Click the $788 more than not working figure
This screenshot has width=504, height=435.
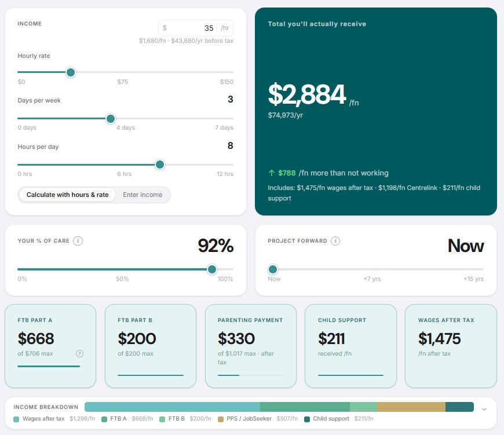pos(287,173)
